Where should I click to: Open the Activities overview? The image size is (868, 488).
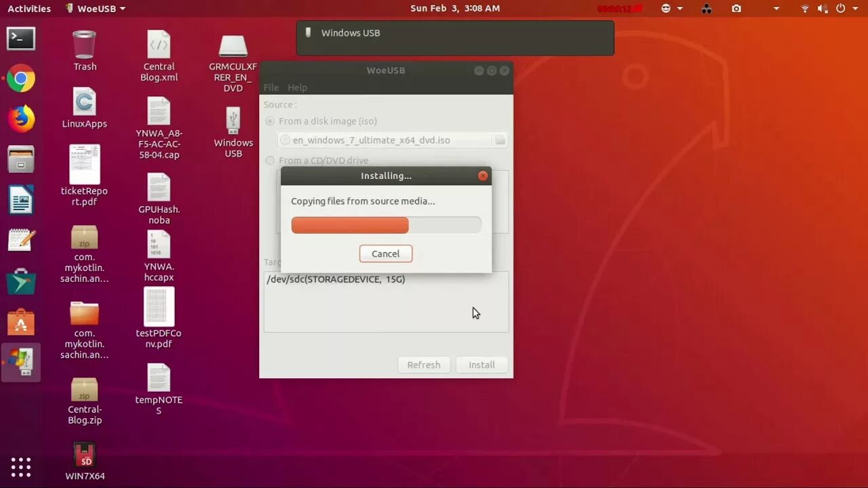[x=29, y=8]
